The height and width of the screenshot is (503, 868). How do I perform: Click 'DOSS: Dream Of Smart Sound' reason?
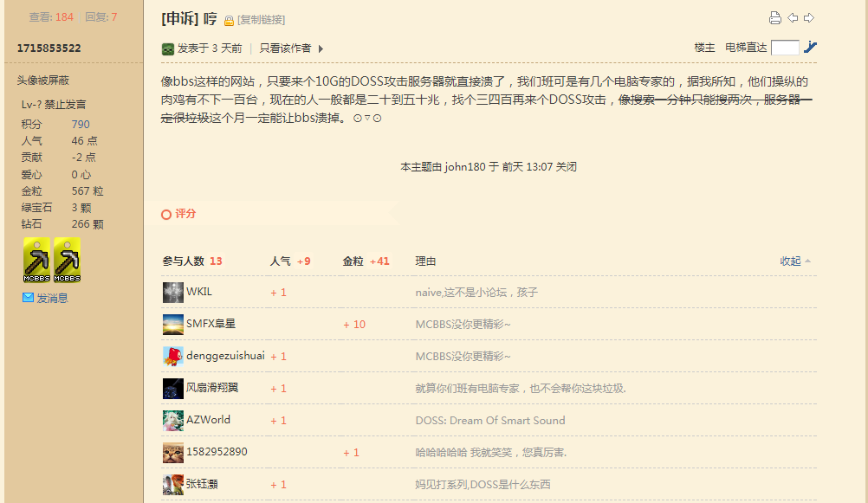point(490,421)
